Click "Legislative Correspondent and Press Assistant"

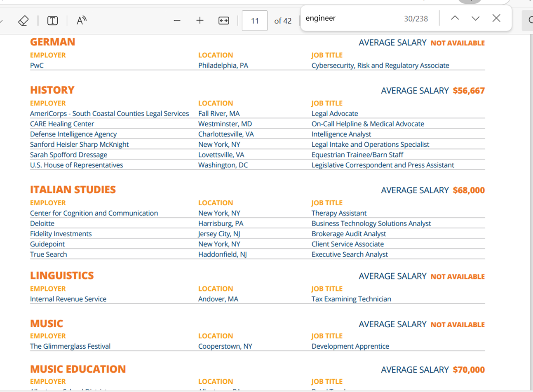(383, 165)
